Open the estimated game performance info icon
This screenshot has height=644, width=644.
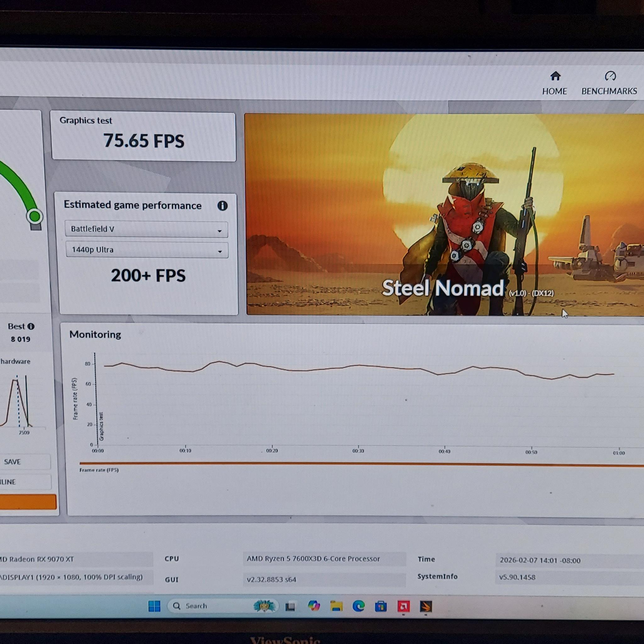222,206
